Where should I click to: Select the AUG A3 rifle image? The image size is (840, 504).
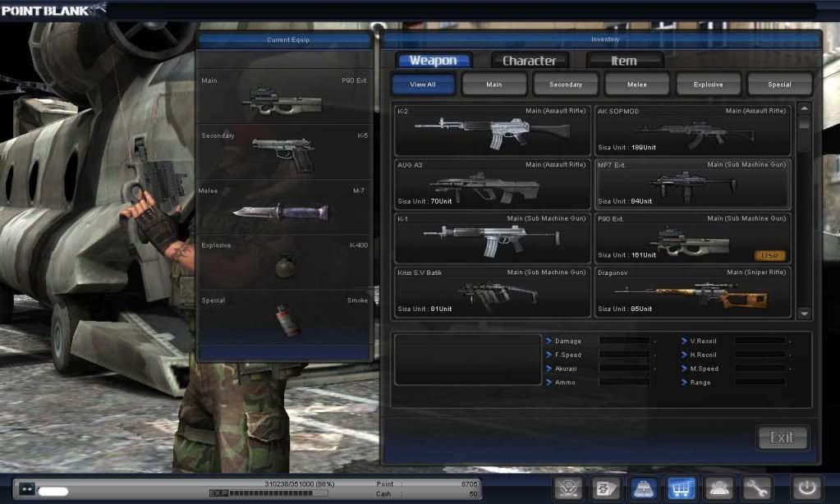pyautogui.click(x=484, y=187)
